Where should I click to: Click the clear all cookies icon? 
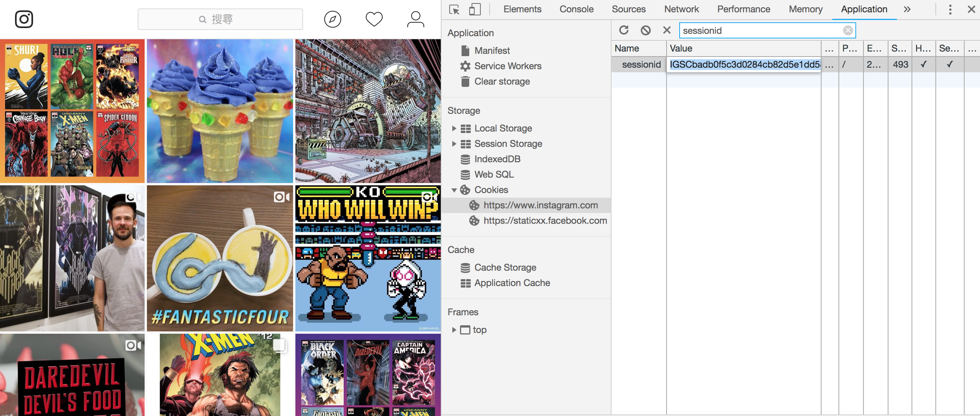coord(645,30)
